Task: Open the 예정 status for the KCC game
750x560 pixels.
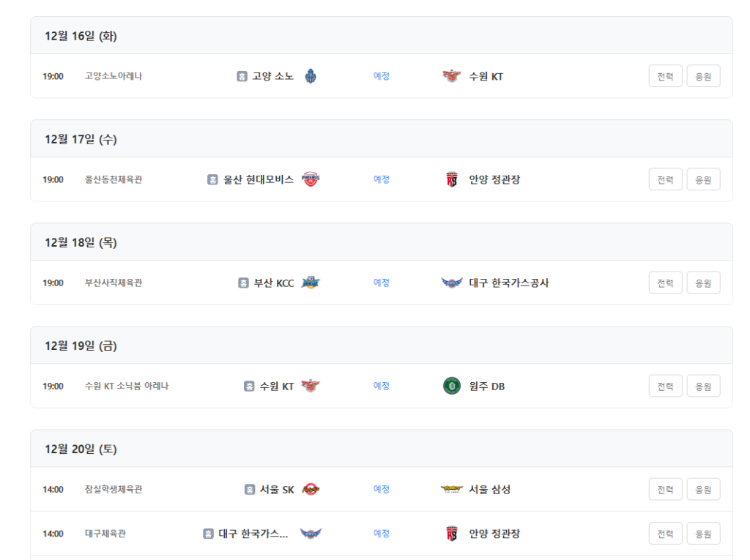Action: tap(381, 282)
